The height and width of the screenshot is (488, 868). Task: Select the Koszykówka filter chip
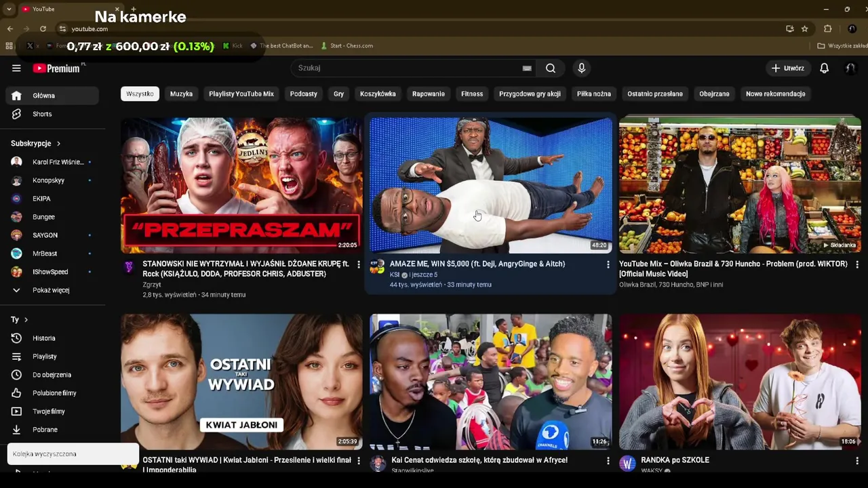coord(378,94)
